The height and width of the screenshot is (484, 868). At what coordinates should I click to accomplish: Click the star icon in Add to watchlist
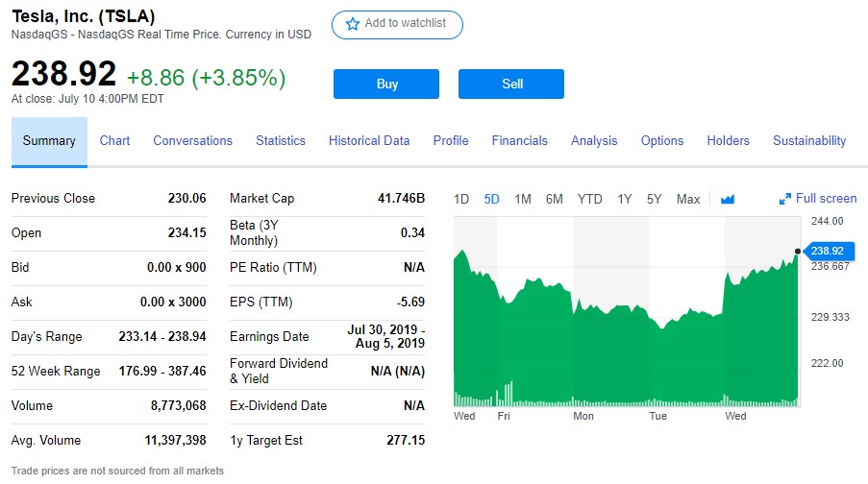353,24
